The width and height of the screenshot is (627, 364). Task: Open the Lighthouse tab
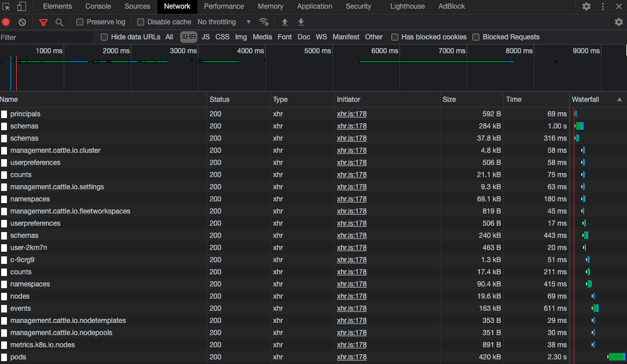pyautogui.click(x=408, y=6)
